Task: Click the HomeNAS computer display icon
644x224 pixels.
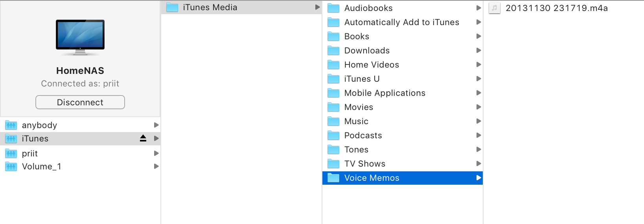Action: 80,37
